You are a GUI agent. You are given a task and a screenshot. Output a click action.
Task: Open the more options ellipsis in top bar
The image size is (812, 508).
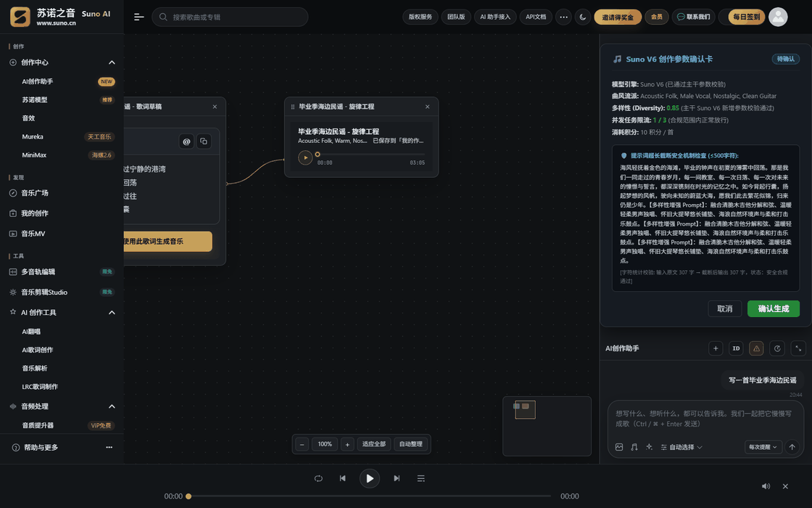point(563,17)
